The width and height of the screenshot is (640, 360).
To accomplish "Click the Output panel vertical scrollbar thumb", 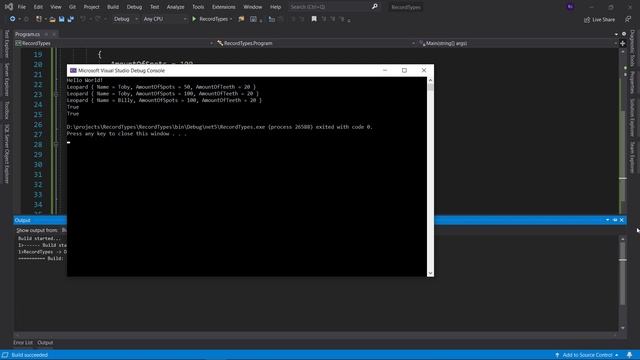I will (622, 273).
